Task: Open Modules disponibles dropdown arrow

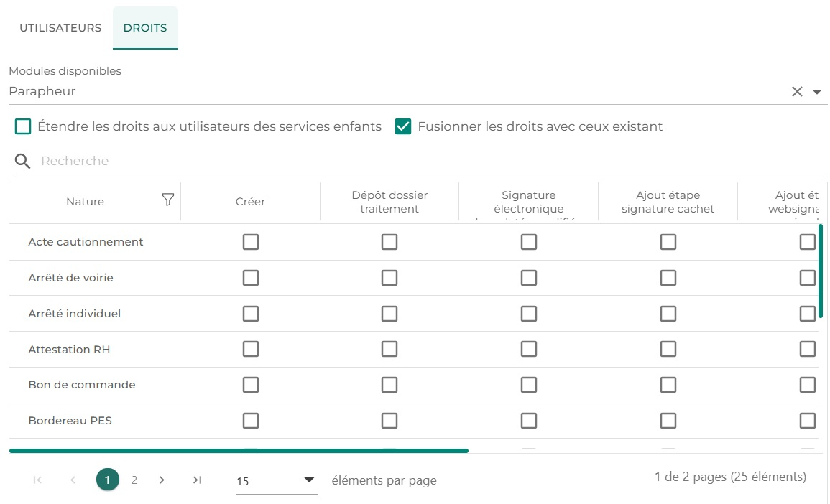Action: (x=817, y=92)
